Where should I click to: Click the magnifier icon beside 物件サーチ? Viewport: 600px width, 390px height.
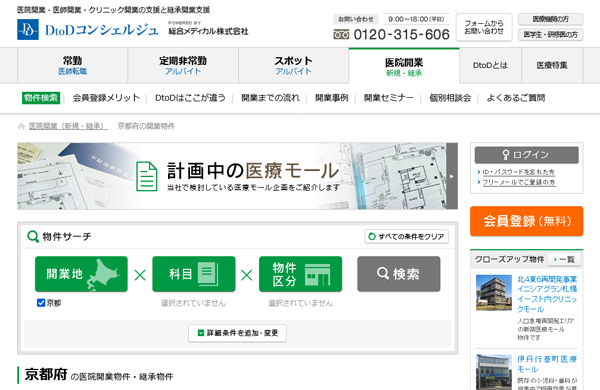[x=33, y=237]
